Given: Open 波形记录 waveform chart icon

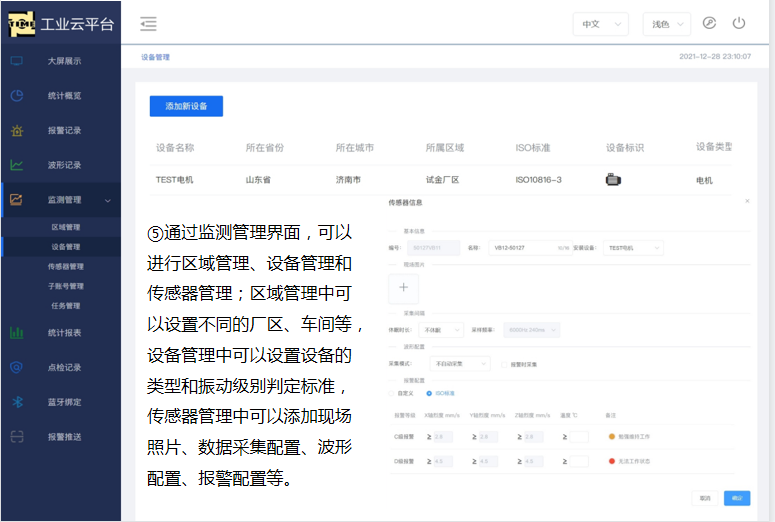Looking at the screenshot, I should 17,165.
